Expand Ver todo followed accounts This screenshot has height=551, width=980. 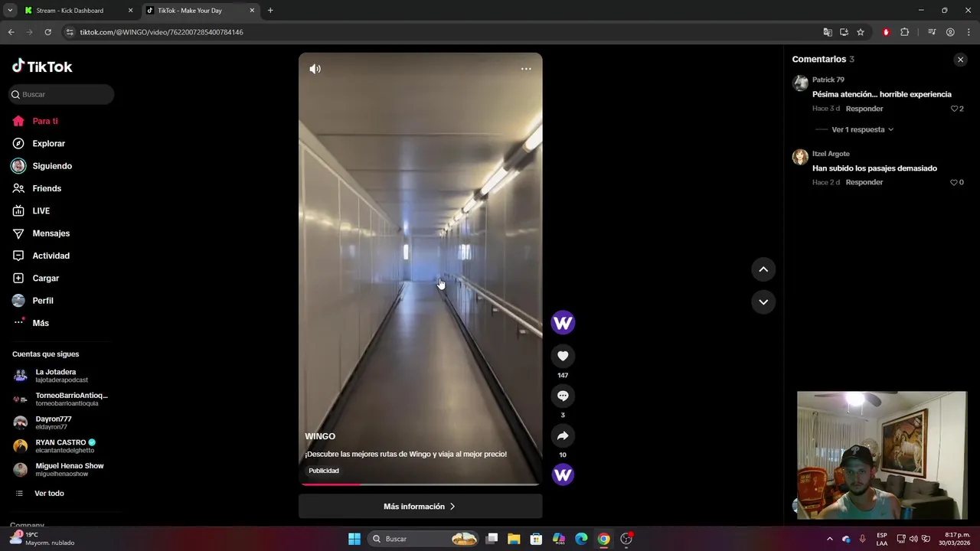point(49,494)
